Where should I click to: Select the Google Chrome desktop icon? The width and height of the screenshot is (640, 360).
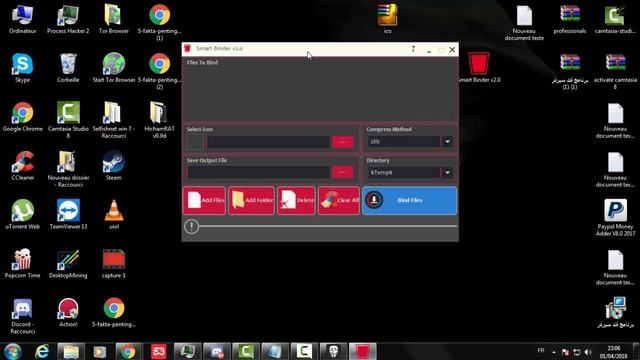(x=22, y=117)
